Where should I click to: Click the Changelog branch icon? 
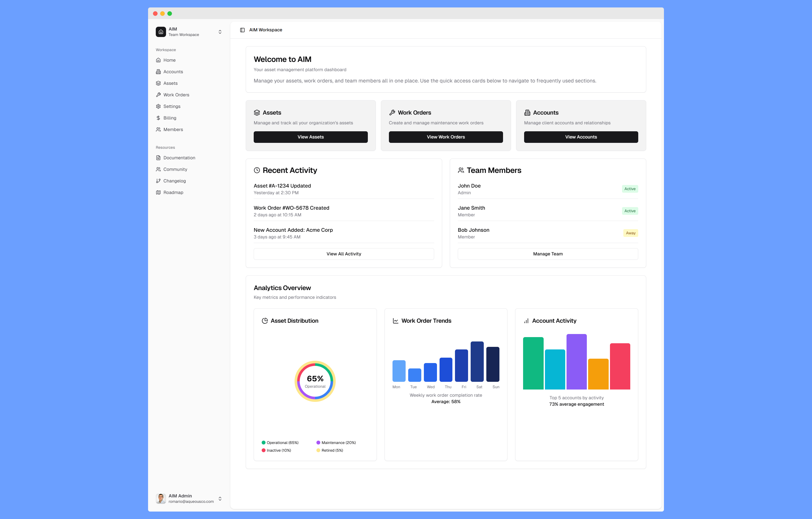(158, 181)
